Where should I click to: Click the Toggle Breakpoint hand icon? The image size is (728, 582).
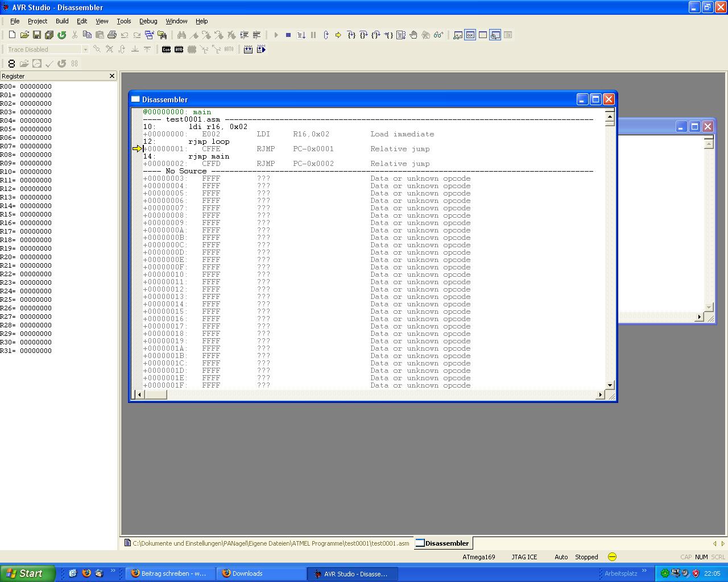(413, 35)
